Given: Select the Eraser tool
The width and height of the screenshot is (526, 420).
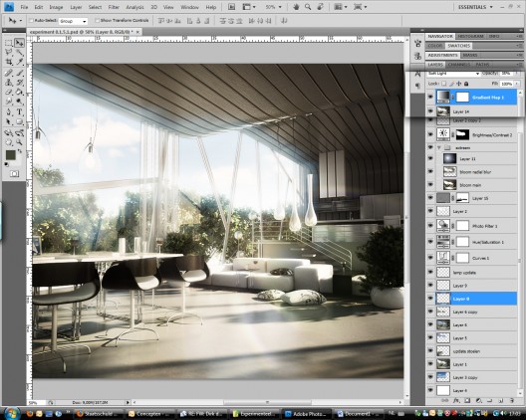Looking at the screenshot, I should pyautogui.click(x=9, y=92).
